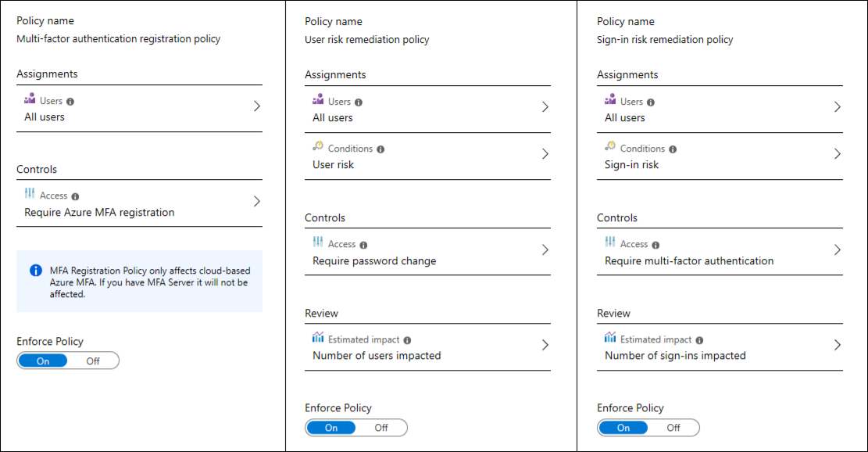Click Access sliders icon in MFA registration policy
868x452 pixels.
point(30,194)
